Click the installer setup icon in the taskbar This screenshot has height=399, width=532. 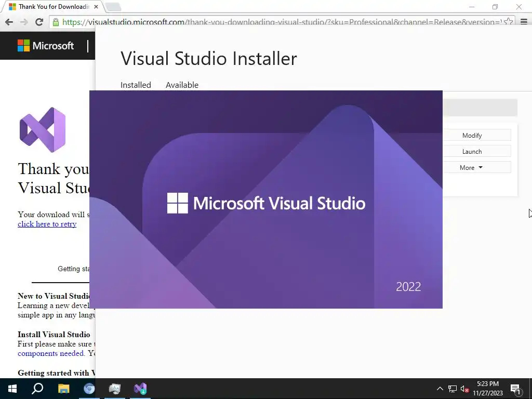point(115,389)
